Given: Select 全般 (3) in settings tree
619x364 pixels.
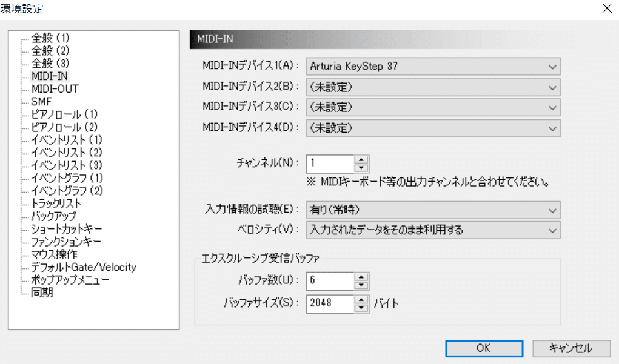Looking at the screenshot, I should (x=50, y=63).
